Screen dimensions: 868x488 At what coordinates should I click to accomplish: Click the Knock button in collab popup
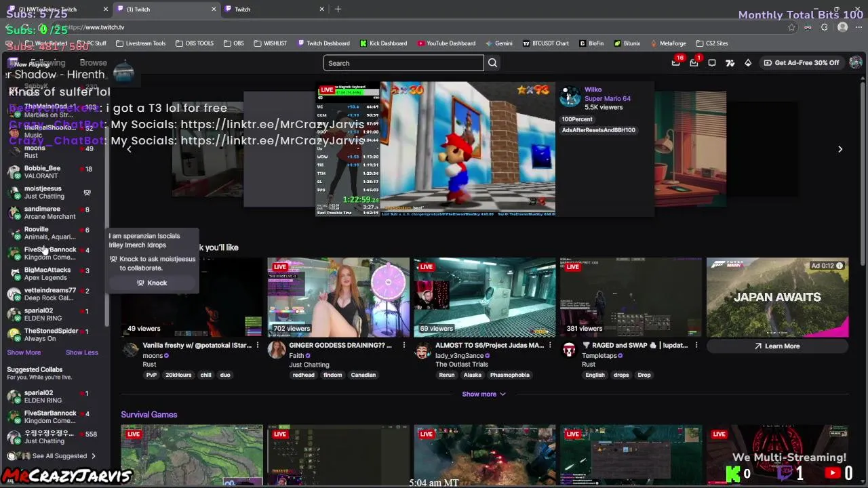tap(152, 283)
